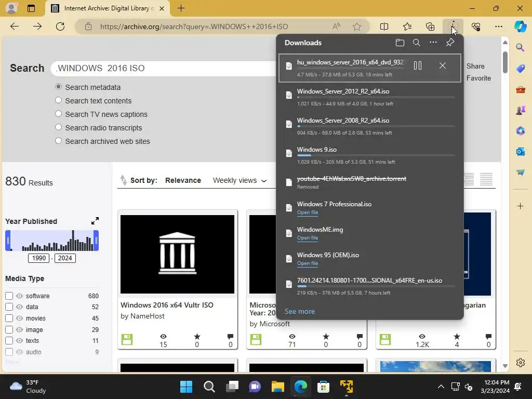Show only movies using eye icon
The height and width of the screenshot is (399, 532).
click(19, 318)
